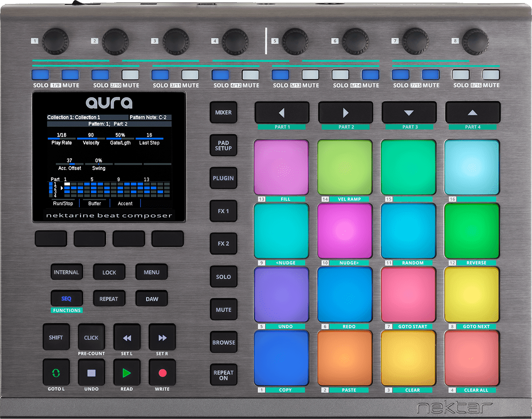This screenshot has height=419, width=532.
Task: Tap pad 10 labeled NUDGE>
Action: click(x=345, y=231)
